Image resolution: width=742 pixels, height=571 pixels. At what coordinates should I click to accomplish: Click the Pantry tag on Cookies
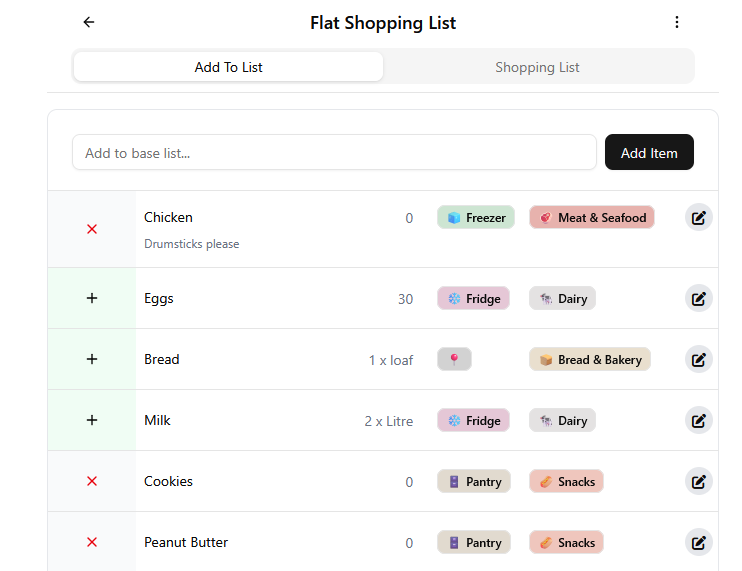pos(474,482)
